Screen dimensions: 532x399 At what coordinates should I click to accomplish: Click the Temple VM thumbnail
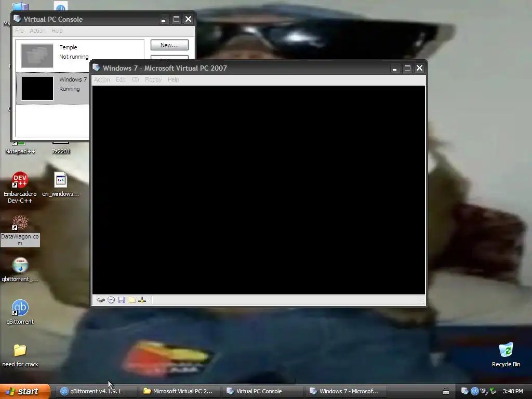(x=37, y=56)
